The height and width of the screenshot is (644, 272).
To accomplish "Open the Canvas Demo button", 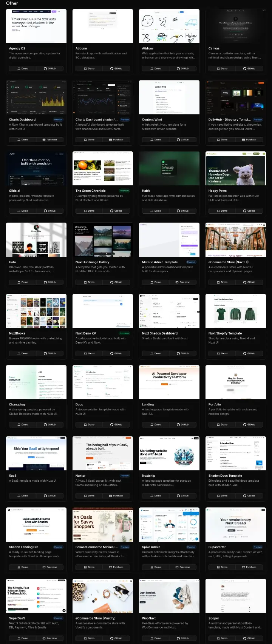I will click(222, 69).
